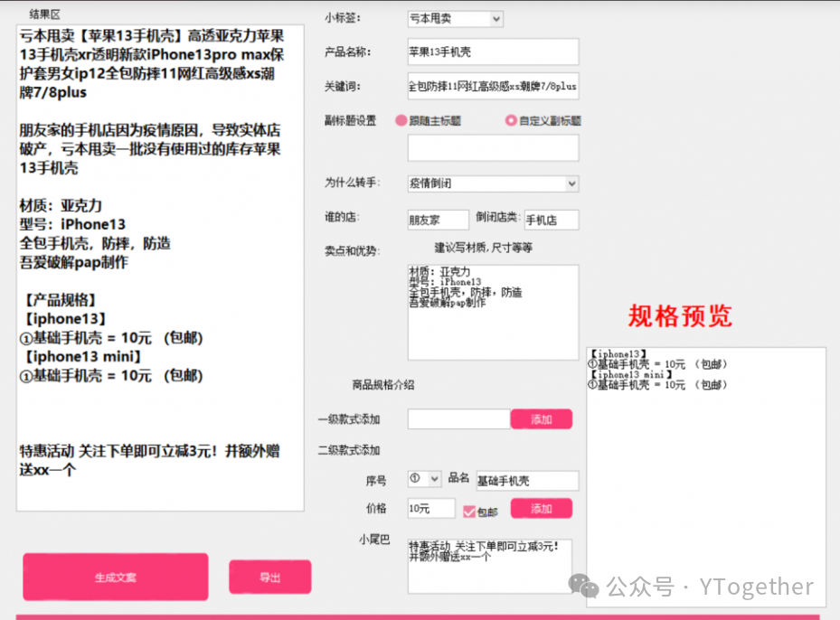Click '型号：iPhone13' line in result area

pyautogui.click(x=72, y=224)
